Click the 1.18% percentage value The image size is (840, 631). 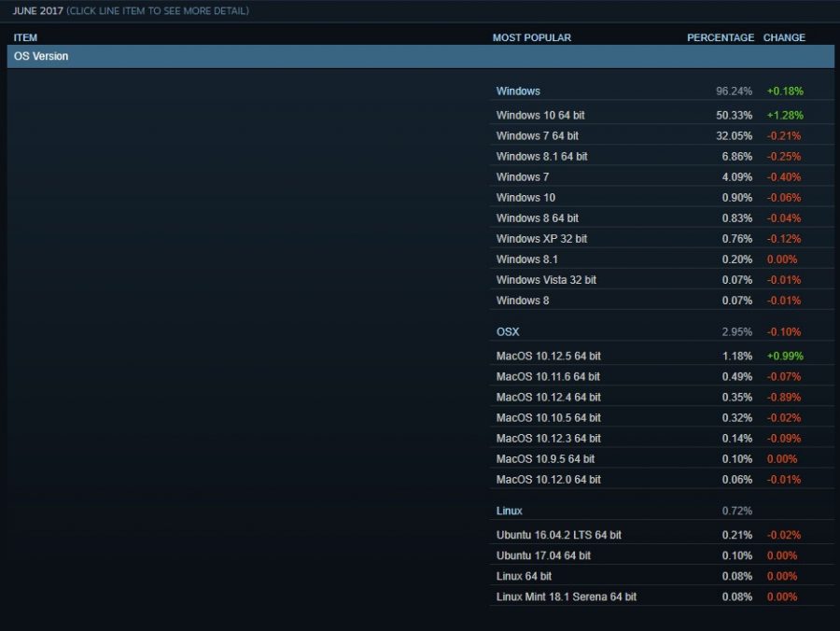[736, 356]
